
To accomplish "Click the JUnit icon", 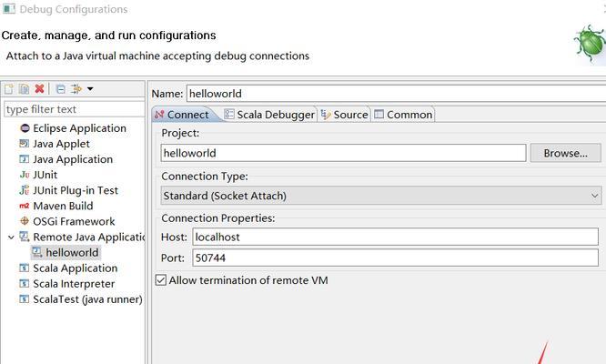I will click(x=25, y=175).
